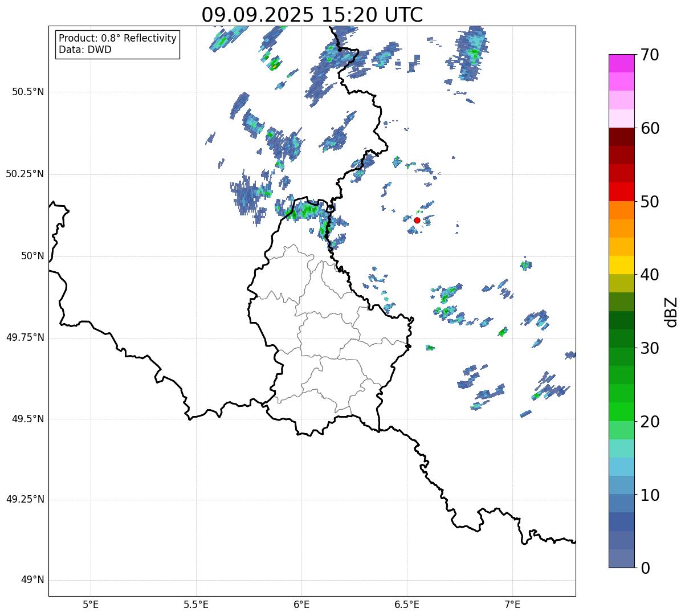Screen dimensions: 685x616
Task: Click the grey-blue swatch at colorbar bottom
Action: 622,558
